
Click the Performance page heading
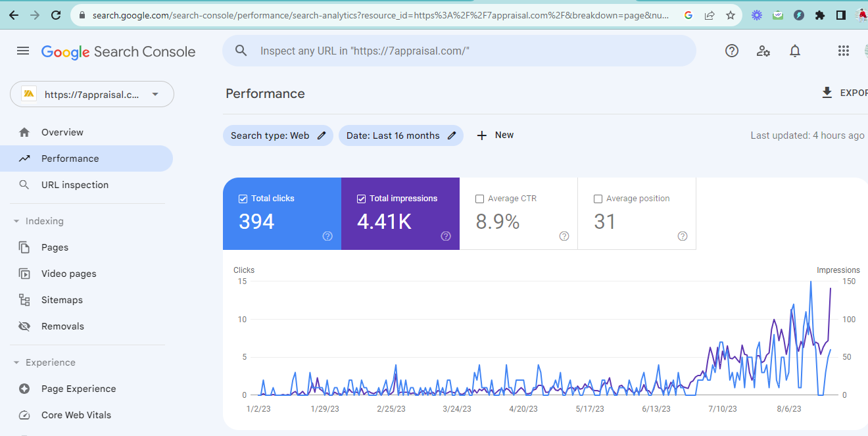pos(265,93)
